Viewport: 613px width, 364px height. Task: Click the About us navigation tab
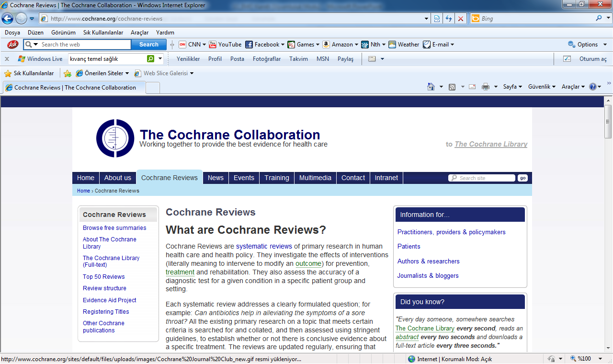coord(117,178)
